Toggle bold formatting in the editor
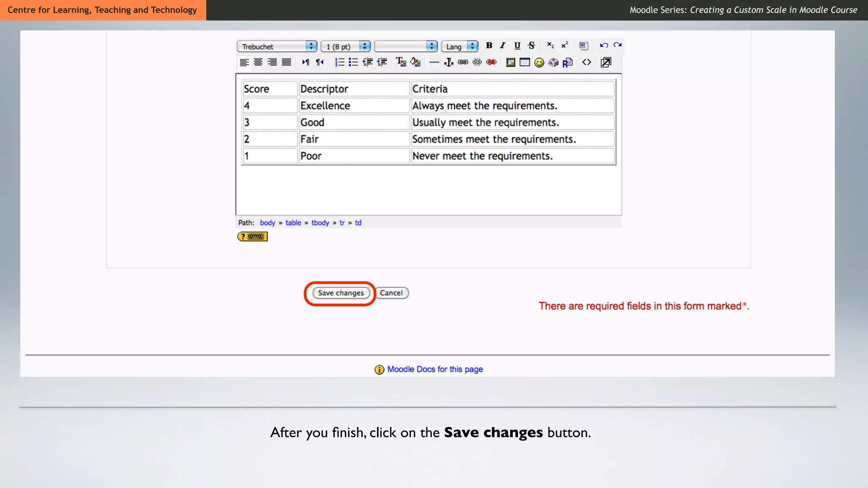This screenshot has height=488, width=868. pos(489,45)
